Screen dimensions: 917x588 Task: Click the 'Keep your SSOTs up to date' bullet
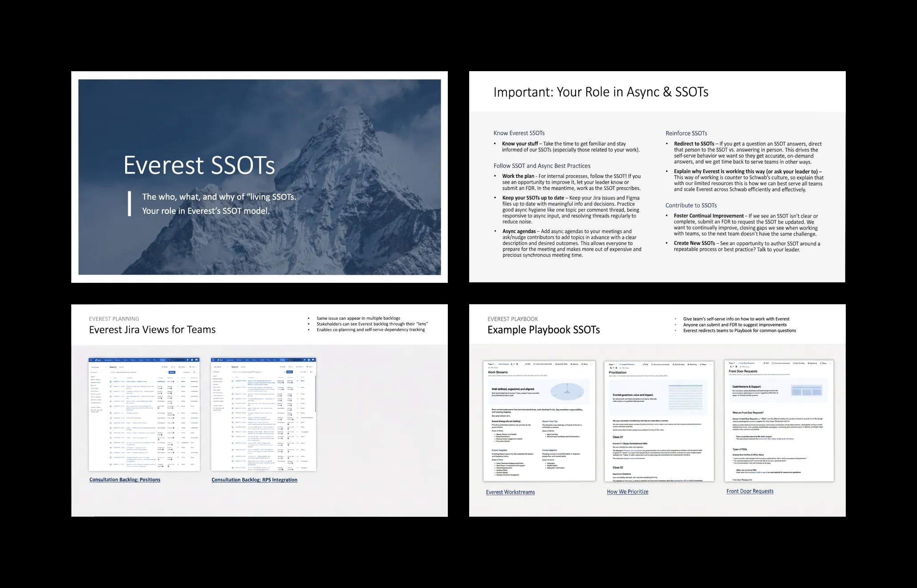(571, 209)
